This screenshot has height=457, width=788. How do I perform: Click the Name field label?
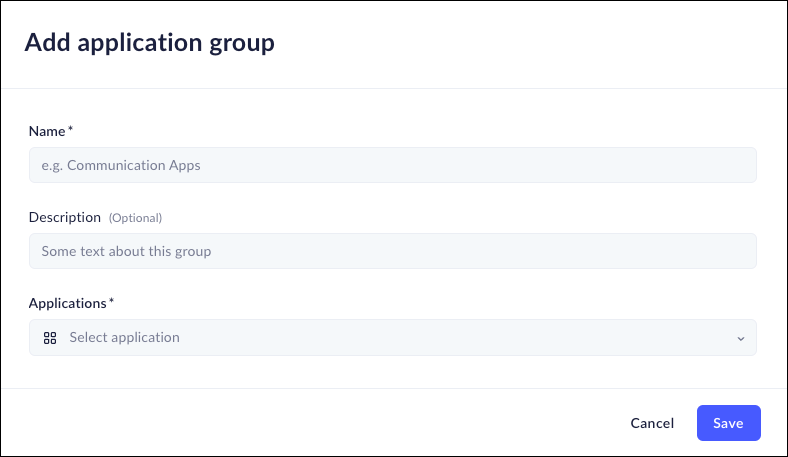click(47, 131)
